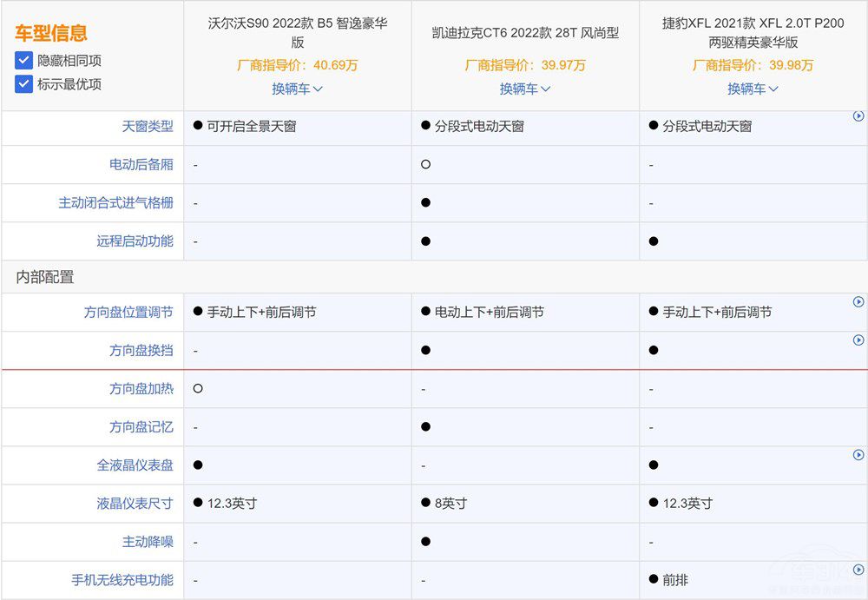Select the 电动后备厢 row label
The image size is (868, 600).
click(142, 164)
